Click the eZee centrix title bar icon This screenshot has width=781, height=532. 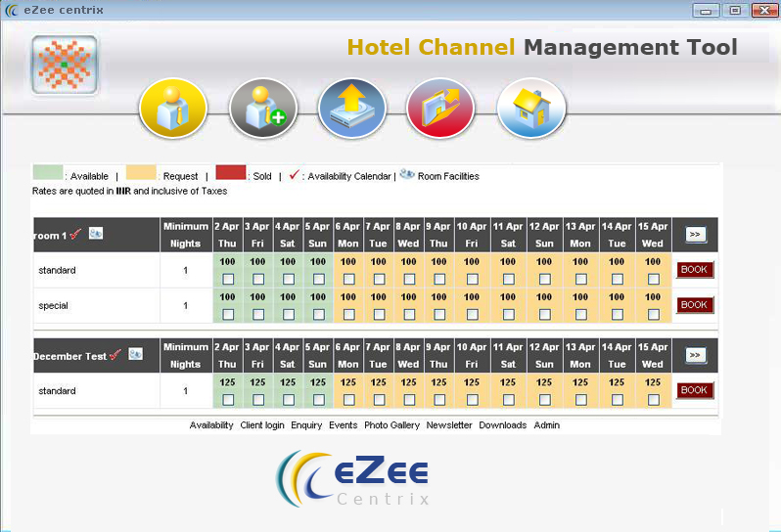(x=11, y=10)
